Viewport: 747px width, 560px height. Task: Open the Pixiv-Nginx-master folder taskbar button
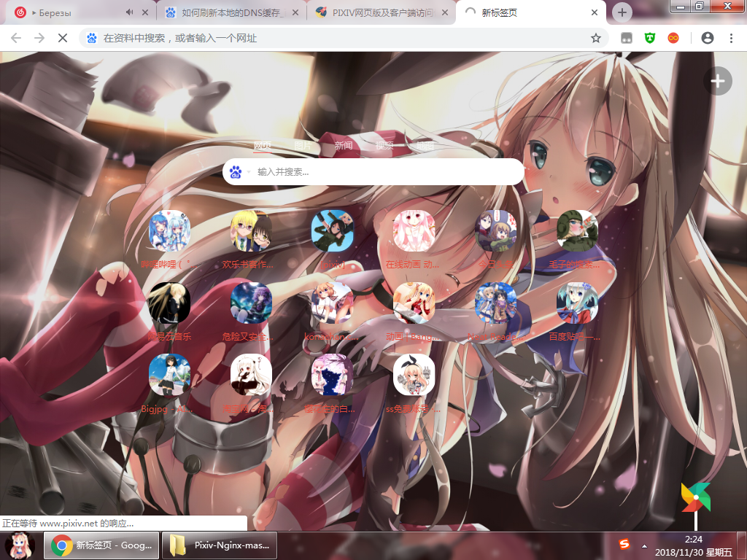coord(219,545)
